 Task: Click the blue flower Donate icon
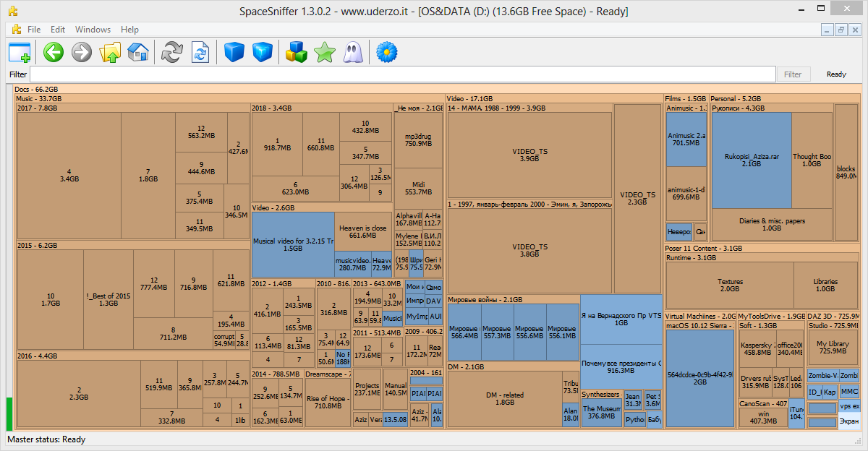[x=388, y=52]
